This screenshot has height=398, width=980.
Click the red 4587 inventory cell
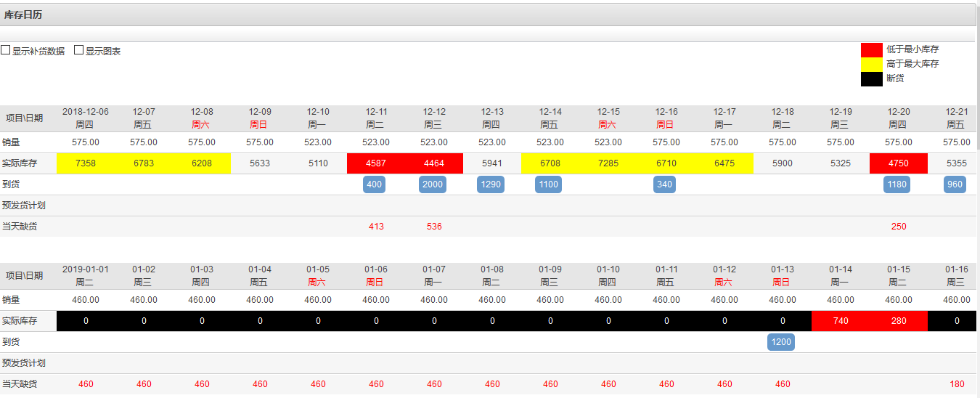point(376,163)
